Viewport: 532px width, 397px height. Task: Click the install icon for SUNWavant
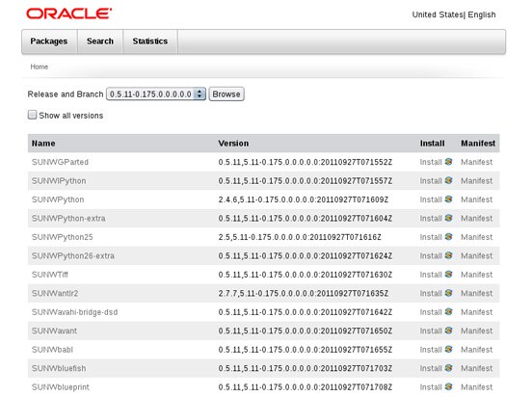click(448, 331)
